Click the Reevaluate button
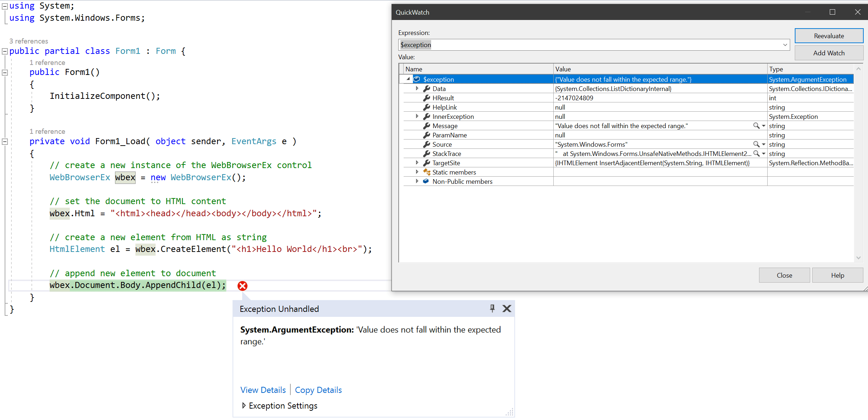 click(x=829, y=36)
